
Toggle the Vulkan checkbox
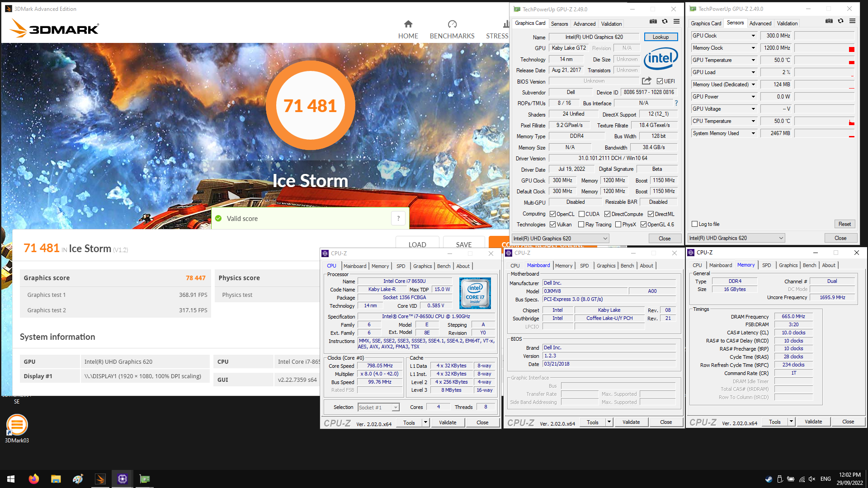pyautogui.click(x=552, y=225)
